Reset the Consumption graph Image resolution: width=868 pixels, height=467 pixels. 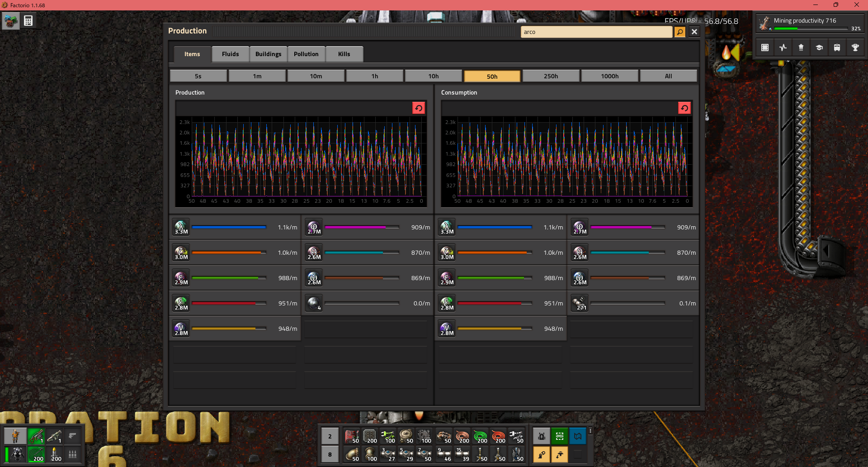[x=684, y=108]
